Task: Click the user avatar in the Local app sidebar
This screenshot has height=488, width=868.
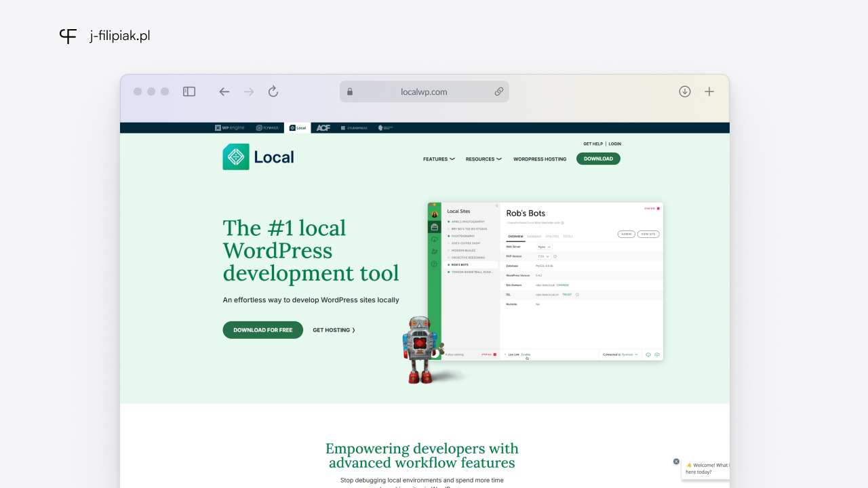Action: coord(435,214)
